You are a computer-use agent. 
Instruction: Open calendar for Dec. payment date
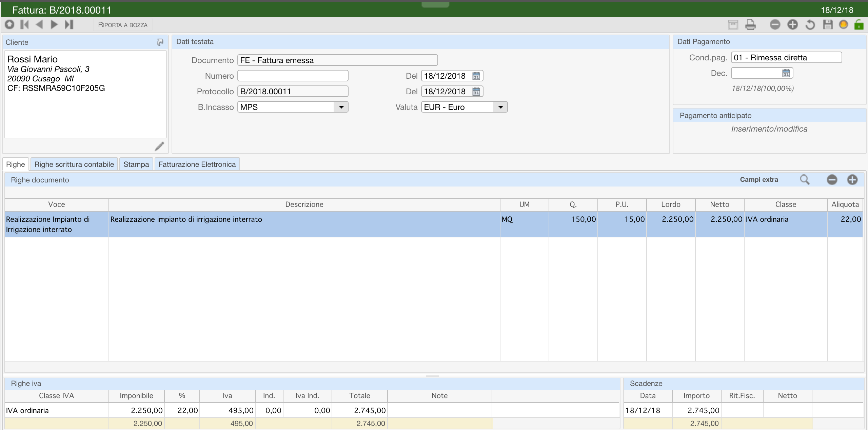click(786, 73)
